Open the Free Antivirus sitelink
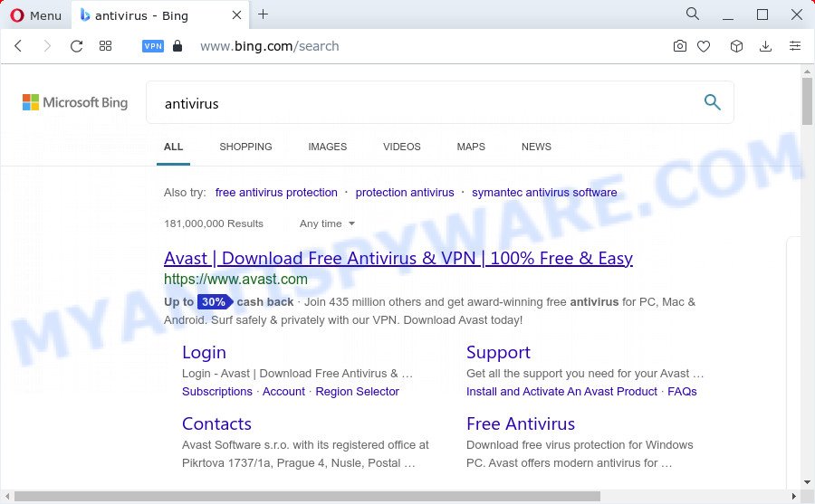815x504 pixels. coord(521,423)
